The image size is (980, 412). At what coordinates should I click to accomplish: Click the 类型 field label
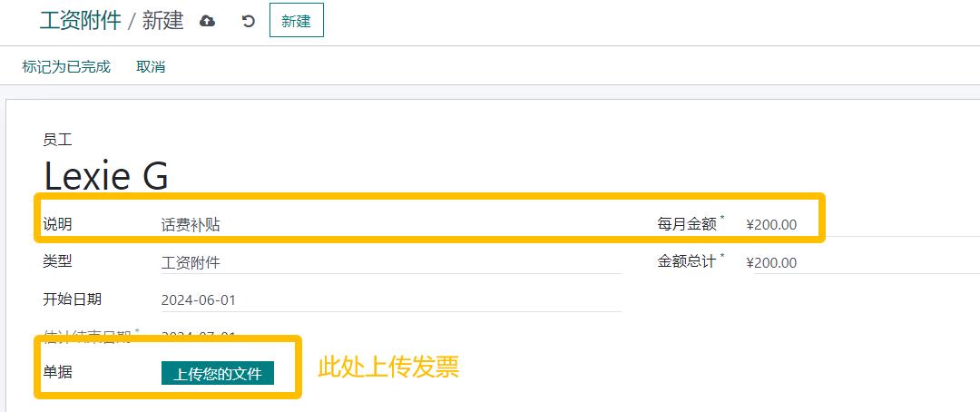(57, 261)
